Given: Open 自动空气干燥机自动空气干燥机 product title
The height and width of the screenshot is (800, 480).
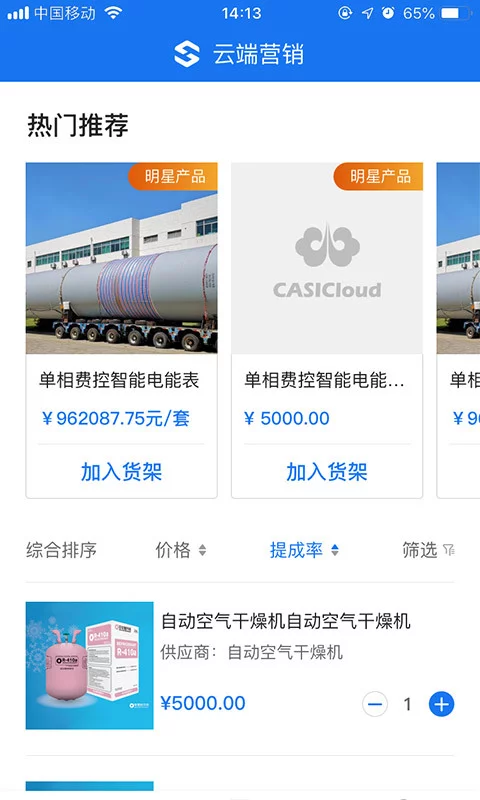Looking at the screenshot, I should point(286,621).
